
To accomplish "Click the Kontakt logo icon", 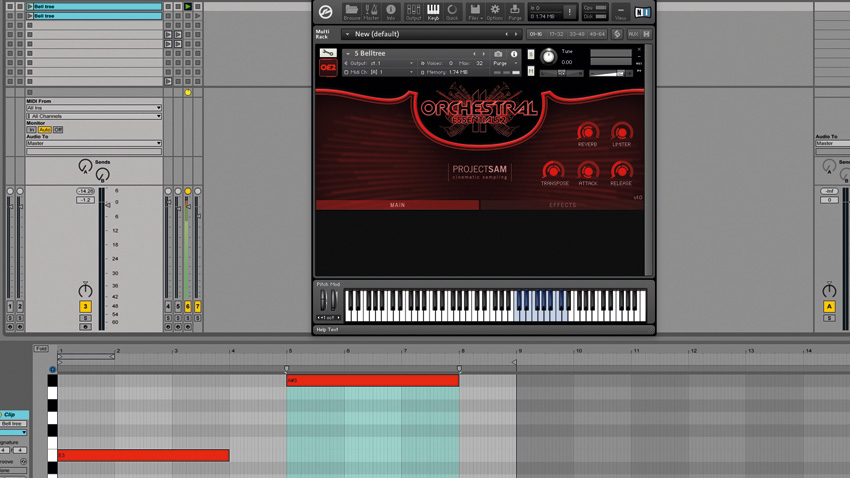I will click(325, 12).
